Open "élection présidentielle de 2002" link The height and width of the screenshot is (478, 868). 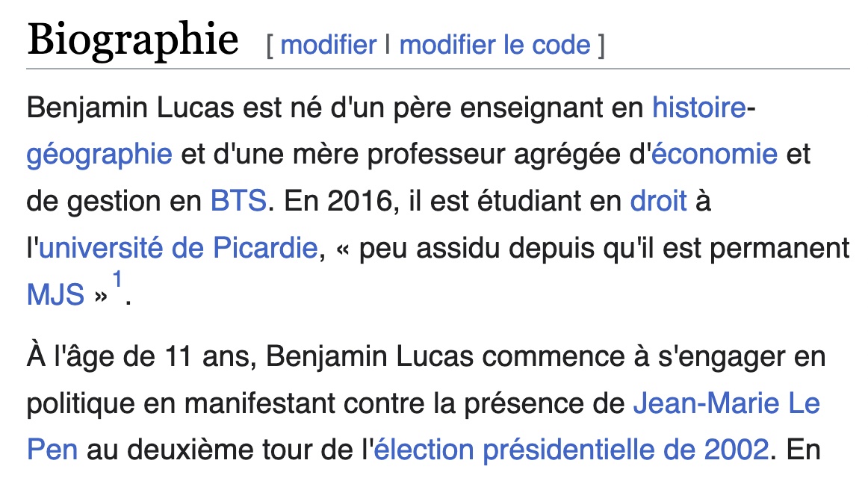pyautogui.click(x=571, y=449)
